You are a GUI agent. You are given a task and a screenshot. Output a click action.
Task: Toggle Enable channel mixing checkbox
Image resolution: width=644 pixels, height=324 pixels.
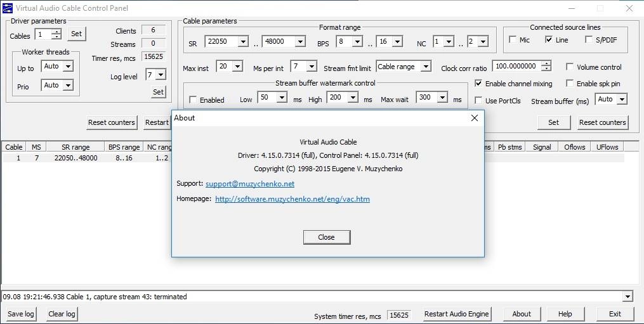478,83
